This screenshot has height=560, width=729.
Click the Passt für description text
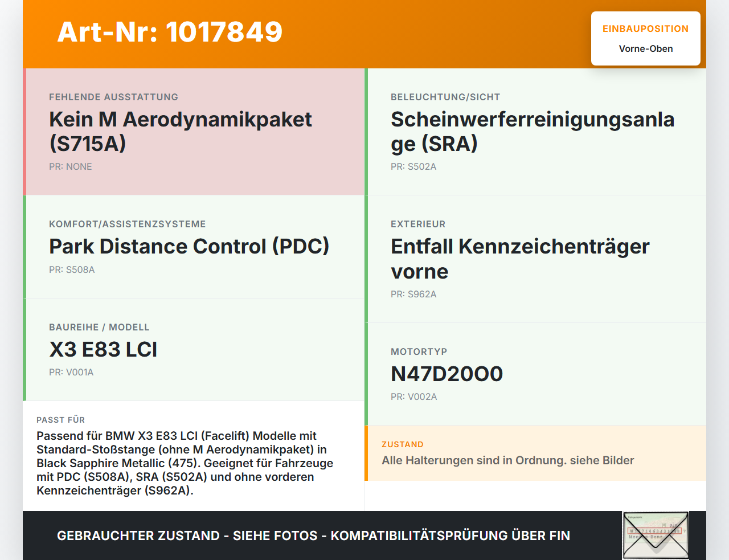coord(185,463)
